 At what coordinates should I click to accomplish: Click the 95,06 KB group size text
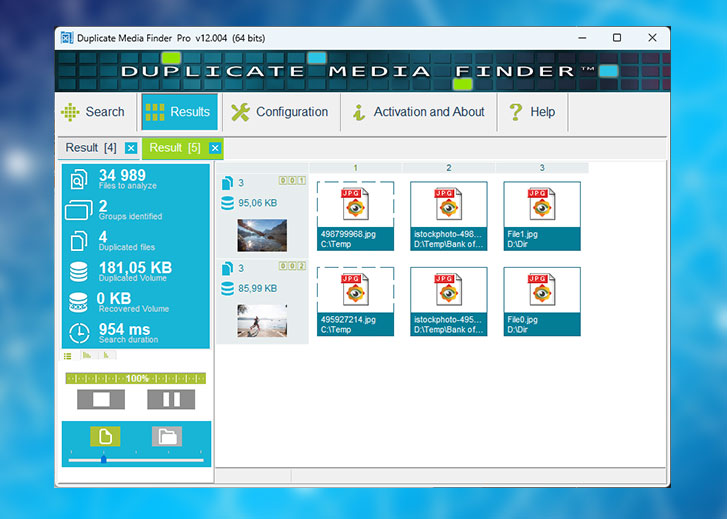click(x=258, y=203)
